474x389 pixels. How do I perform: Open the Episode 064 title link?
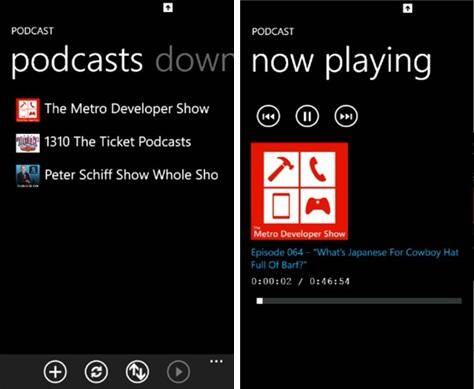[355, 258]
